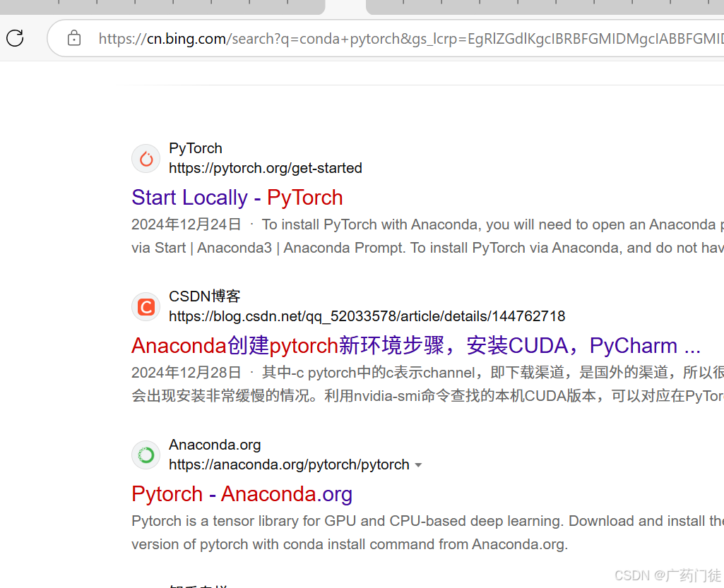
Task: Switch to the active browser tab
Action: click(x=345, y=8)
